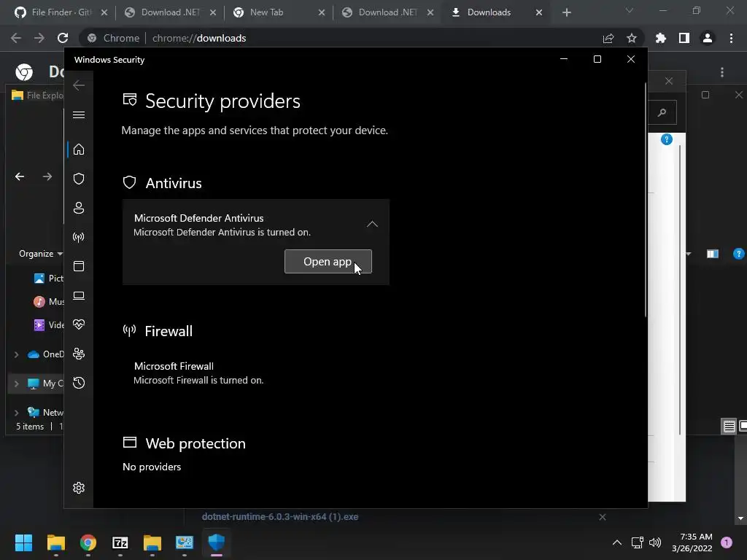Toggle preview pane icon in File Explorer
747x560 pixels.
click(x=712, y=254)
